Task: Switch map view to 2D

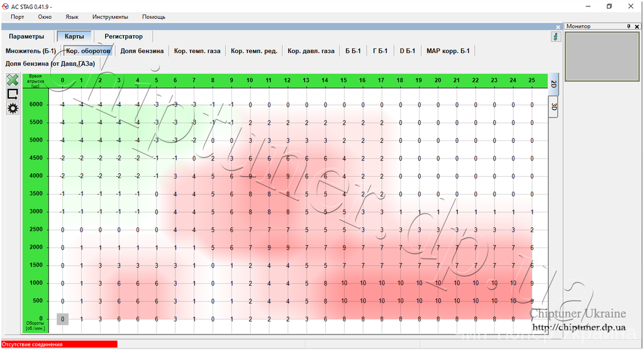Action: [553, 84]
